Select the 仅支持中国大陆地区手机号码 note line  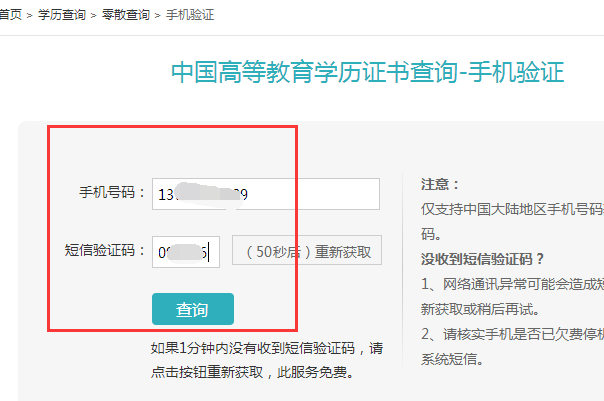coord(512,209)
